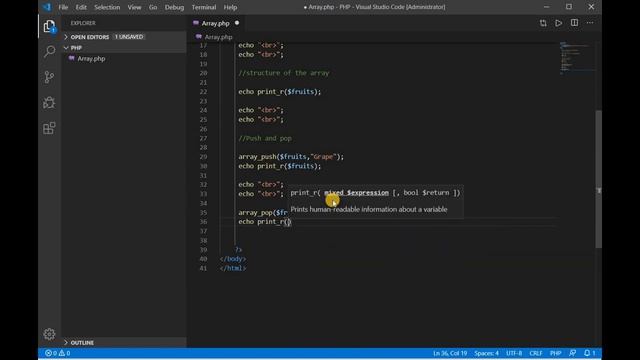Click the array_push line 29 code
The width and height of the screenshot is (640, 360).
pyautogui.click(x=291, y=157)
